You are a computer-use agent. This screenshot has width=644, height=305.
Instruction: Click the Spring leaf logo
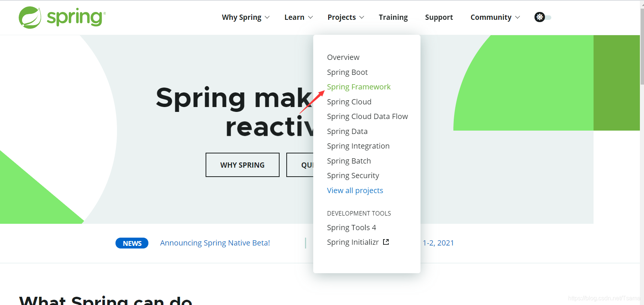[x=30, y=17]
